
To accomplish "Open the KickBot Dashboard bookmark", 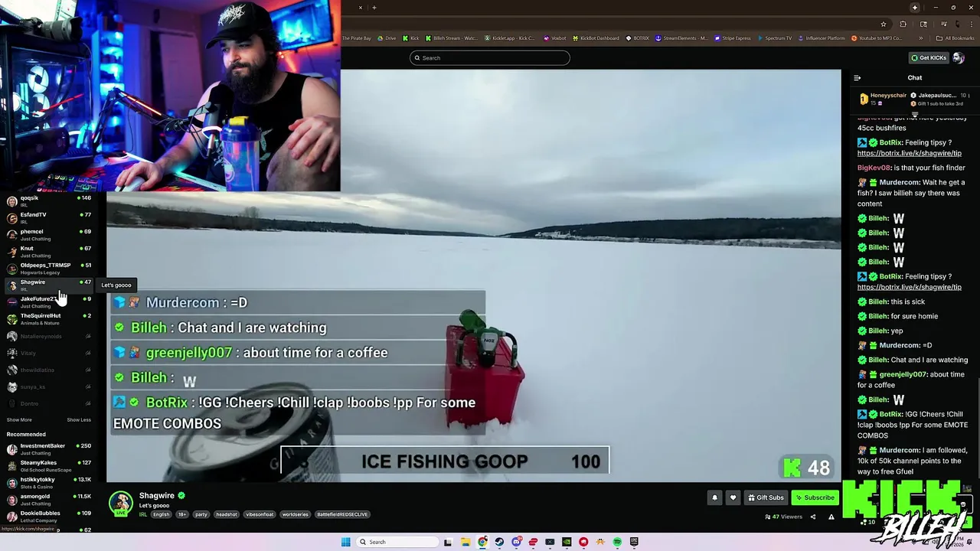I will point(596,38).
